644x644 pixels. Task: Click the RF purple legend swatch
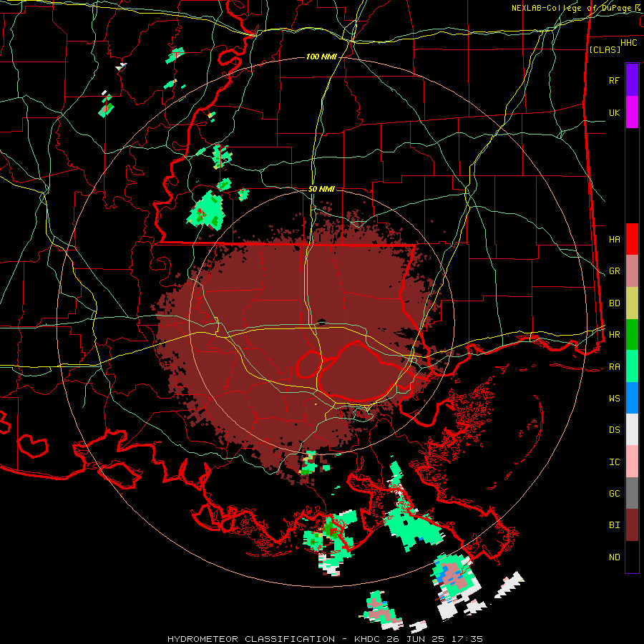pyautogui.click(x=632, y=79)
